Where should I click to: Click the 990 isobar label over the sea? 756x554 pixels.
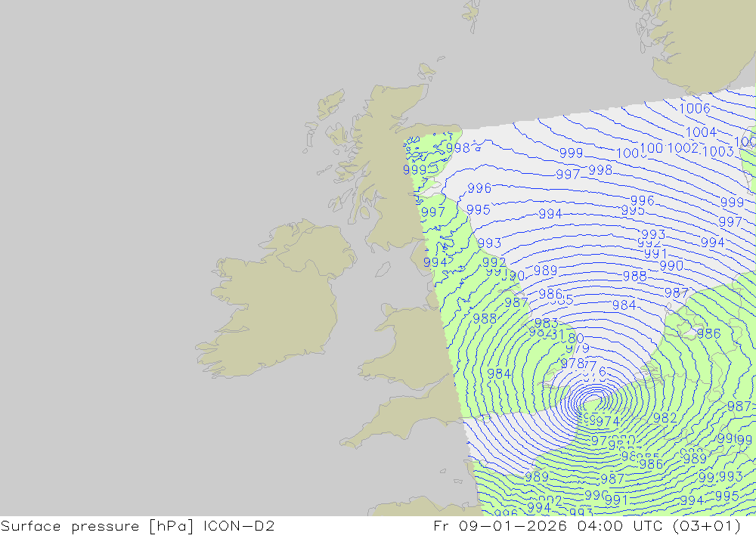click(671, 266)
